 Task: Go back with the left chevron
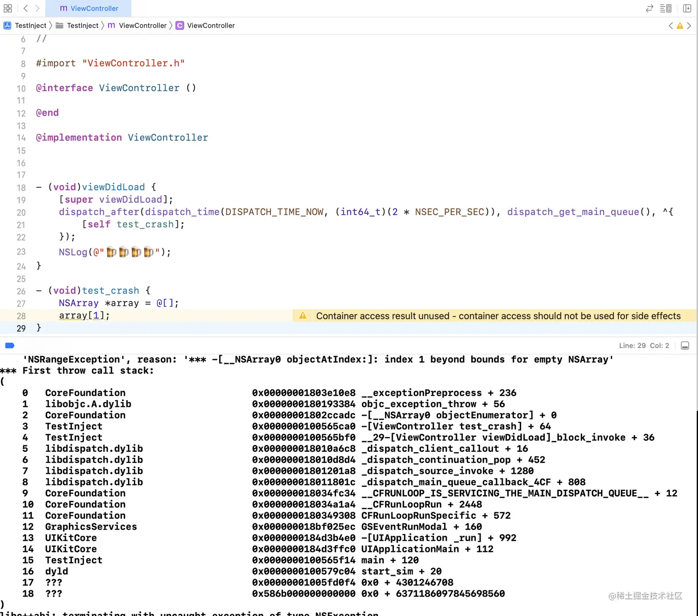point(26,8)
